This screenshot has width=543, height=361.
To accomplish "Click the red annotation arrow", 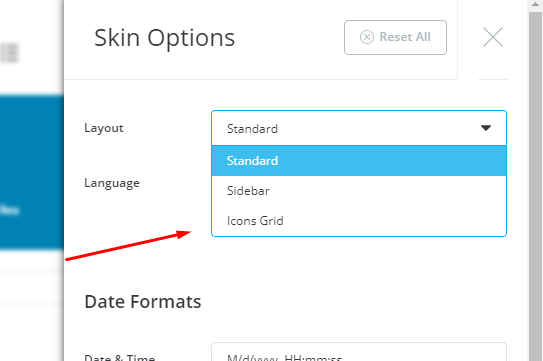I will pyautogui.click(x=128, y=245).
